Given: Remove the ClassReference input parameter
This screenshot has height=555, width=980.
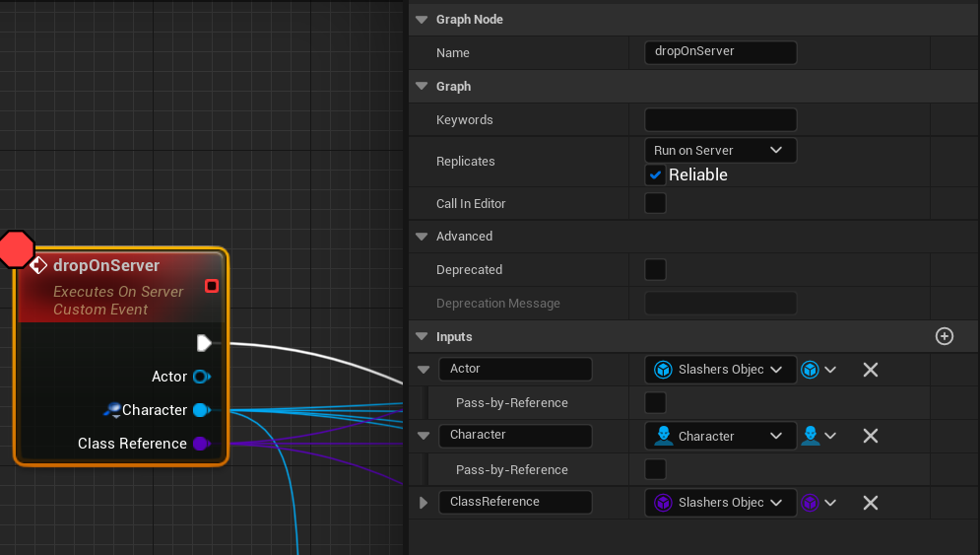Looking at the screenshot, I should 871,503.
